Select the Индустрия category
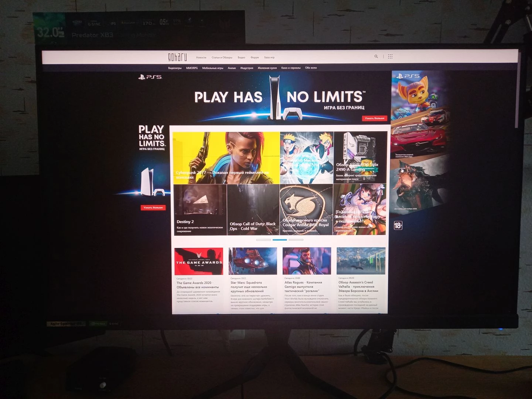 (x=247, y=68)
